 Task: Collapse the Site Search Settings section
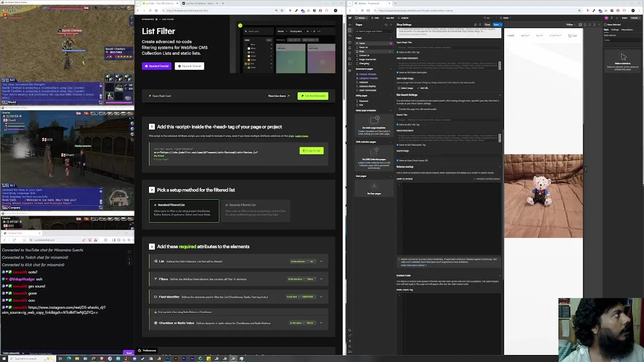500,95
